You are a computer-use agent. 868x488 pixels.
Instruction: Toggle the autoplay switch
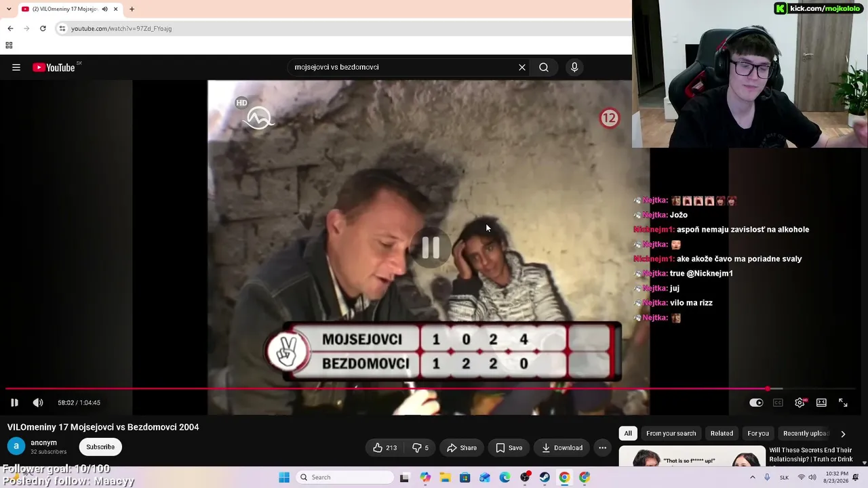coord(756,403)
